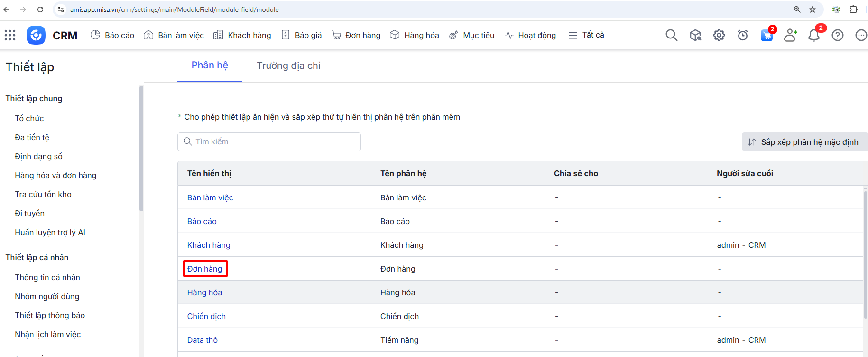Open the settings gear icon
Viewport: 868px width, 357px height.
[719, 35]
